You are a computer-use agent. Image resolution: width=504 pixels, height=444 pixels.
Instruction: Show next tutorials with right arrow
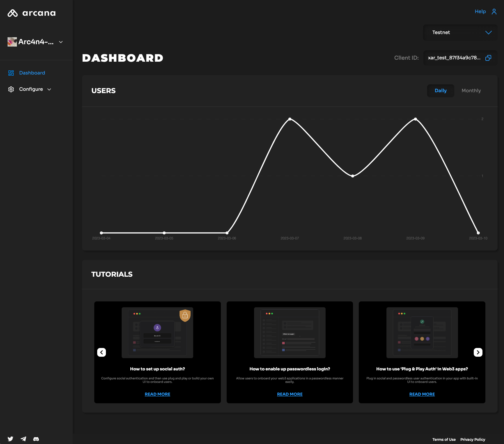click(x=478, y=352)
